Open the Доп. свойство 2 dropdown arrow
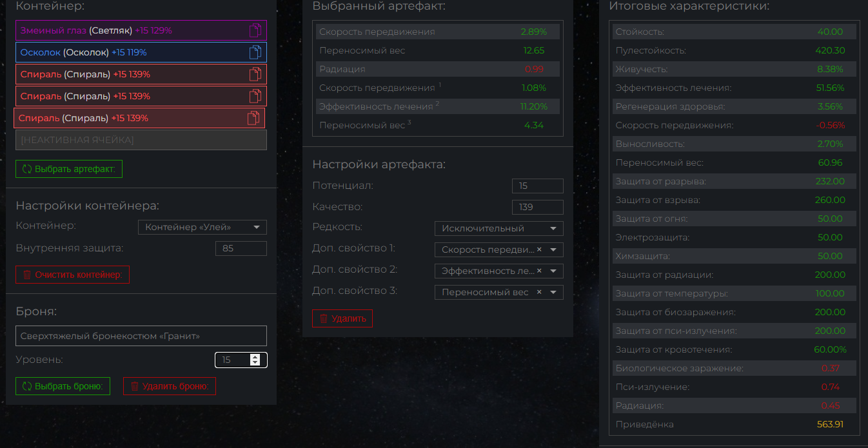Screen dimensions: 868x448 pyautogui.click(x=553, y=271)
